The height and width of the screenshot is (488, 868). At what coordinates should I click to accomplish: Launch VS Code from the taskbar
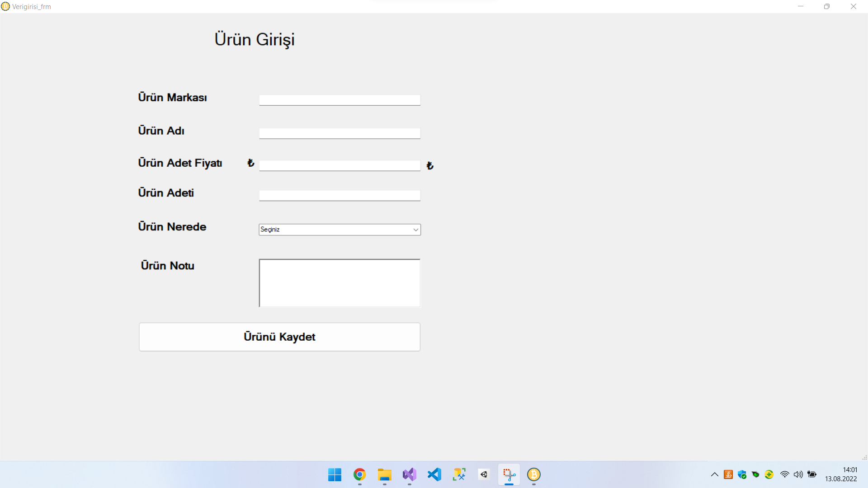pos(434,475)
